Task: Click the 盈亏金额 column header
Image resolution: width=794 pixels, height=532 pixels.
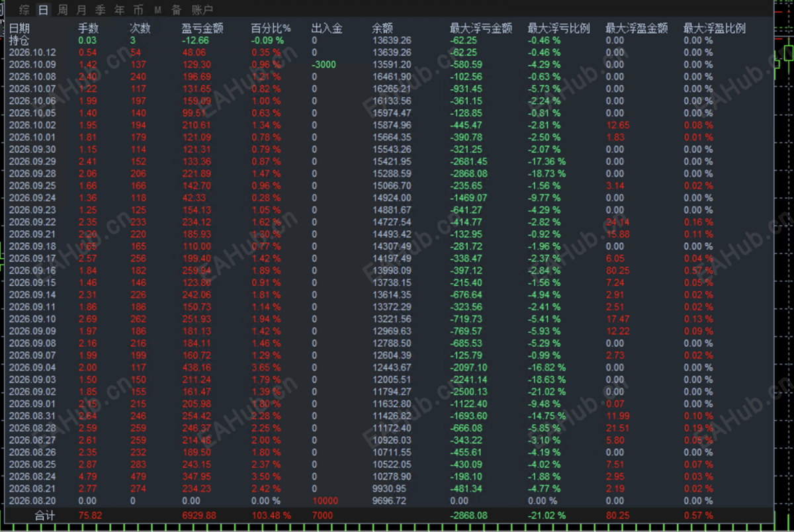Action: [x=202, y=28]
